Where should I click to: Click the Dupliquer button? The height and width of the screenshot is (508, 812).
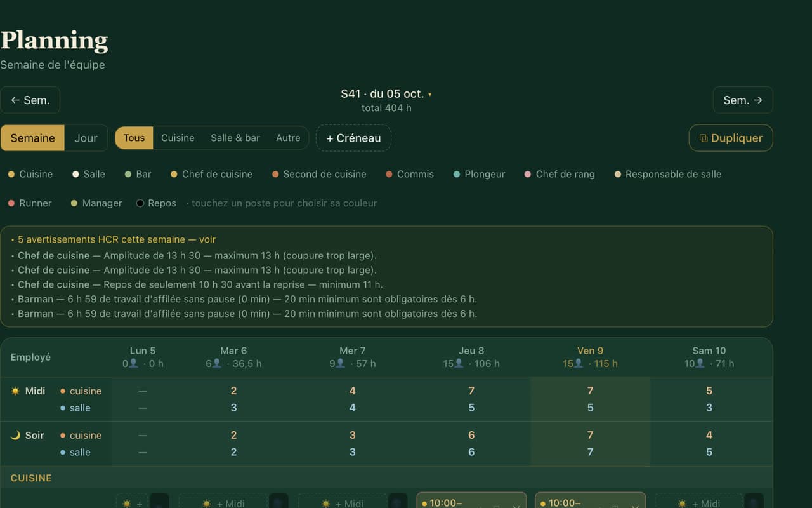(x=731, y=138)
